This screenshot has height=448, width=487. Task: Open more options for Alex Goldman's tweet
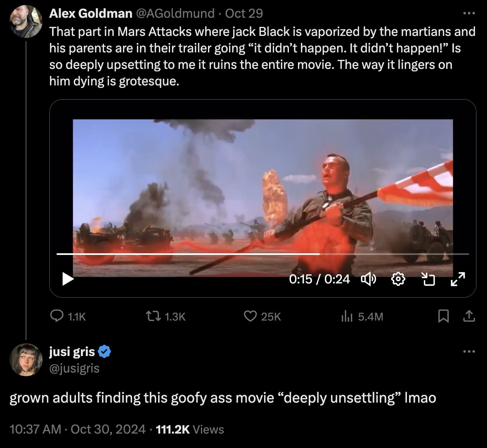[x=469, y=14]
